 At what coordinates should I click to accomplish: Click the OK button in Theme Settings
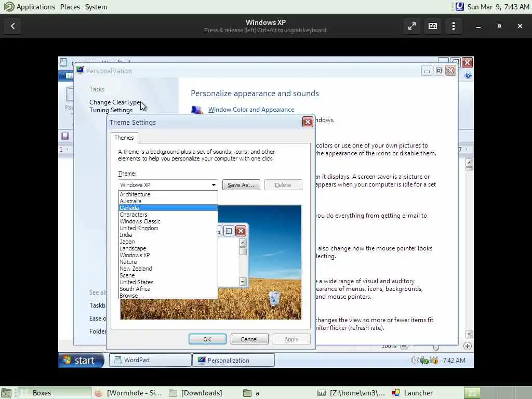click(x=207, y=339)
